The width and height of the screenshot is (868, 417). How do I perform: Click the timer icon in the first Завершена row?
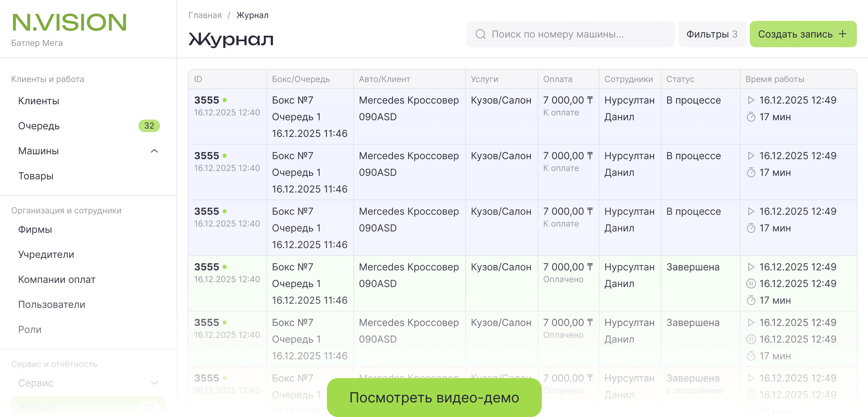pos(751,300)
